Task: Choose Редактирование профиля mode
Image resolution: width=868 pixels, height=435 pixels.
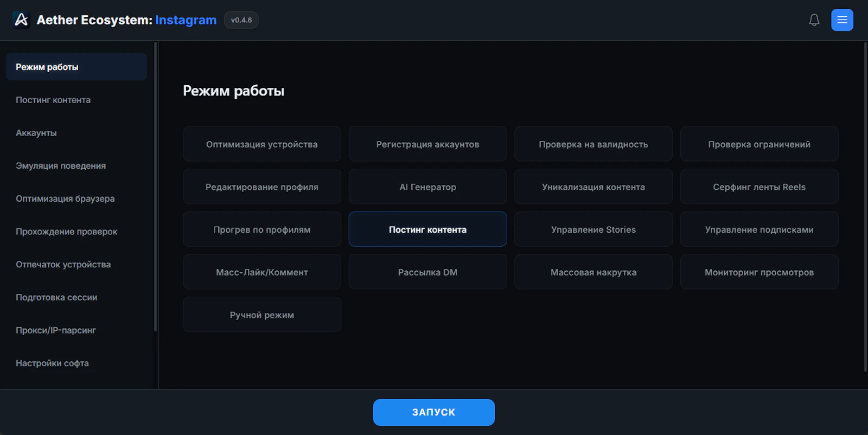Action: [x=262, y=187]
